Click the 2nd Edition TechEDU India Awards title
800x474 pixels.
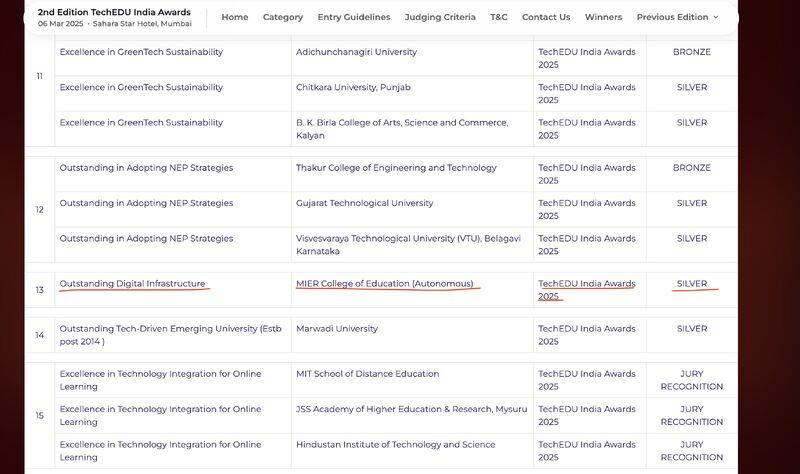[x=114, y=12]
